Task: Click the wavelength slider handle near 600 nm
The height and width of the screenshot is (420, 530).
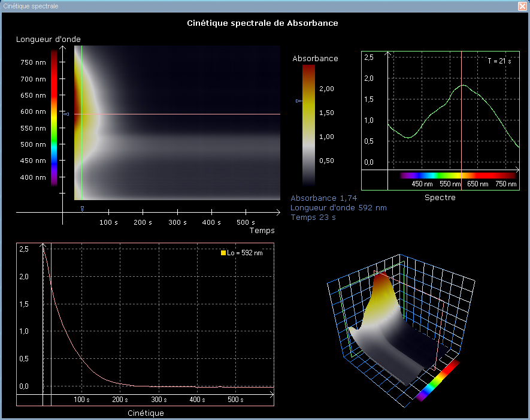Action: tap(66, 114)
